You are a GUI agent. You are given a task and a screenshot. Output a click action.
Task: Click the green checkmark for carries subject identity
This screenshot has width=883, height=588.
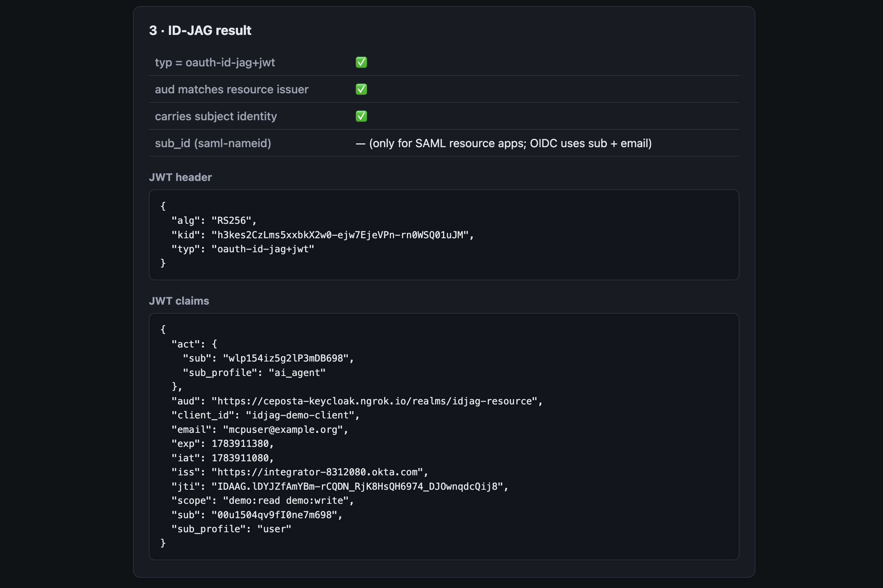(x=361, y=116)
